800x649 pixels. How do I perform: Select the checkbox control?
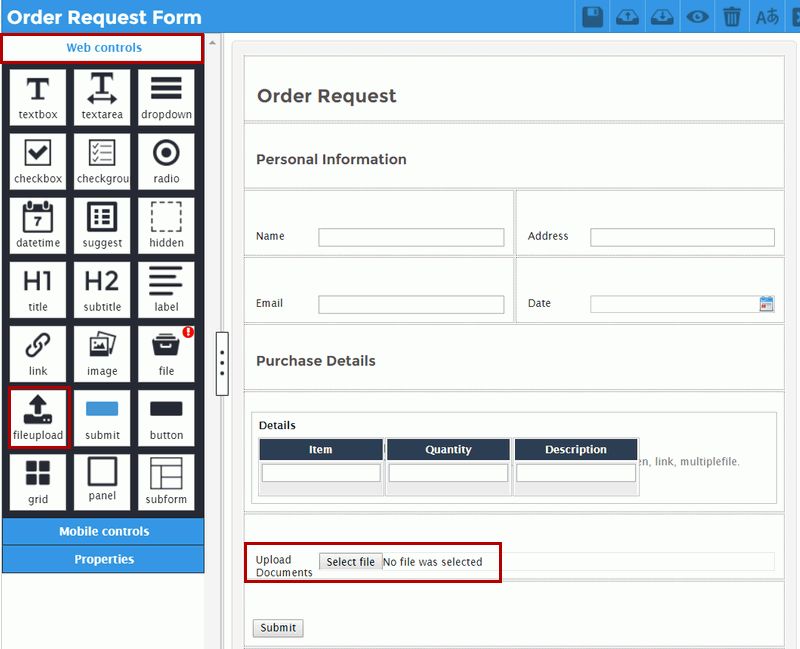click(37, 161)
